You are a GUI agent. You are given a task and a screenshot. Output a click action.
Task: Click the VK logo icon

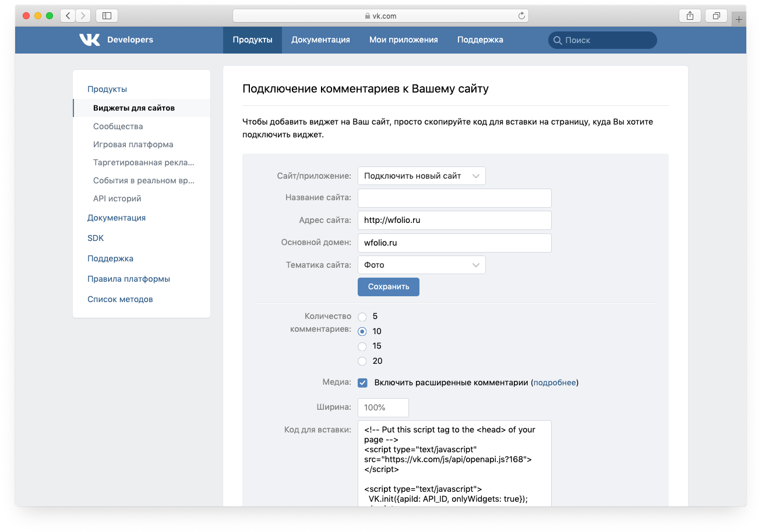tap(90, 40)
